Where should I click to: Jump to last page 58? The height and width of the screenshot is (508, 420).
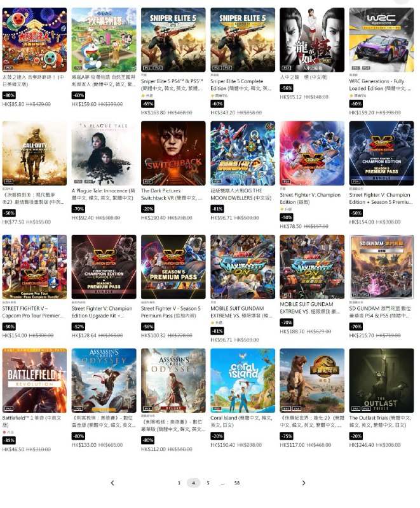[237, 483]
